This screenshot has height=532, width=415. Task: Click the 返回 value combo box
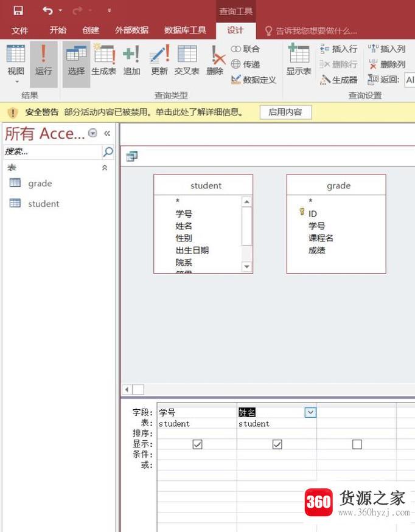point(410,80)
